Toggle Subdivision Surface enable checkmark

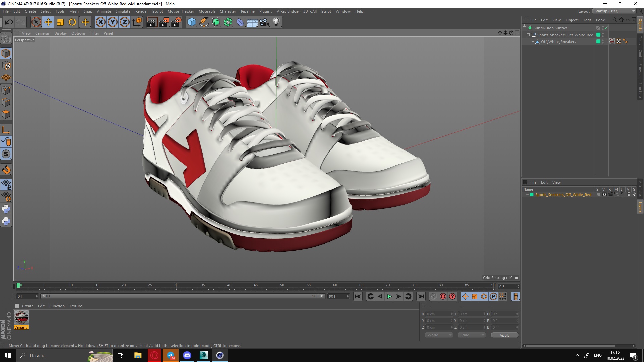coord(606,28)
